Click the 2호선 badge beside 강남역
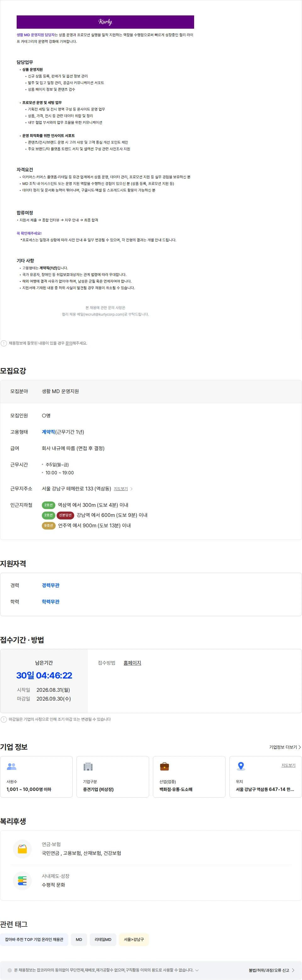 (48, 515)
